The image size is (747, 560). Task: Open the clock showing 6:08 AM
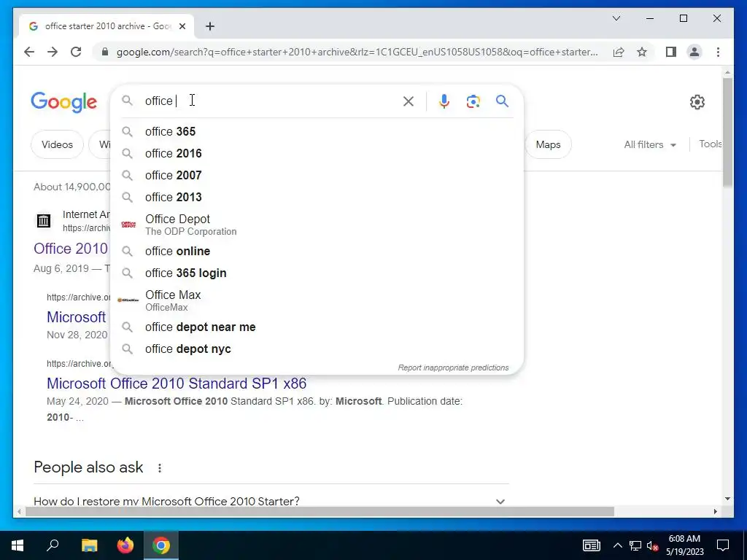point(684,545)
